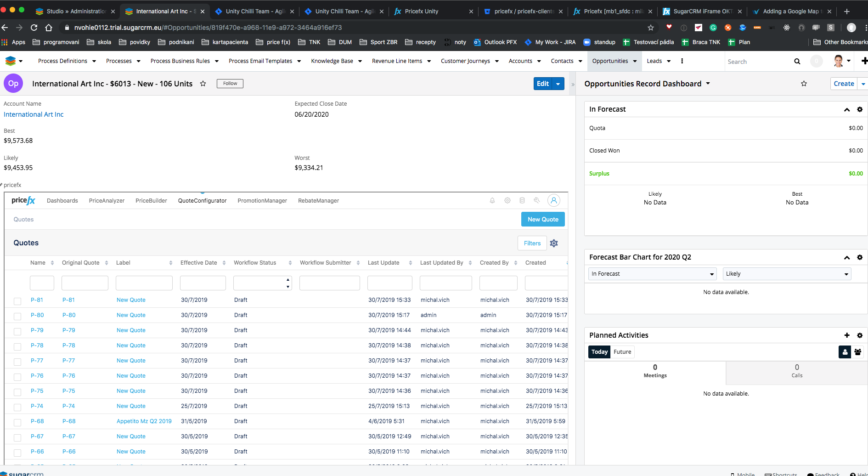868x476 pixels.
Task: Select the Future tab in Planned Activities
Action: pyautogui.click(x=622, y=352)
